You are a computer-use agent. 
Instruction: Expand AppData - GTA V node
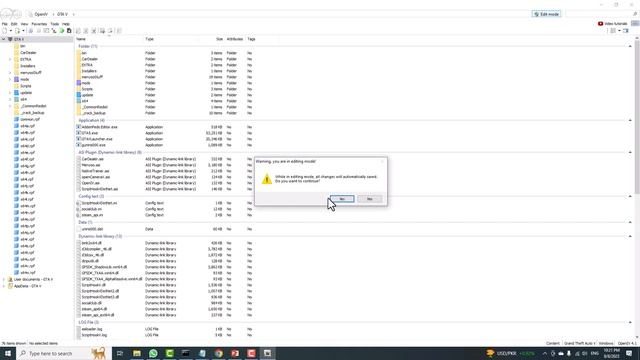point(4,286)
